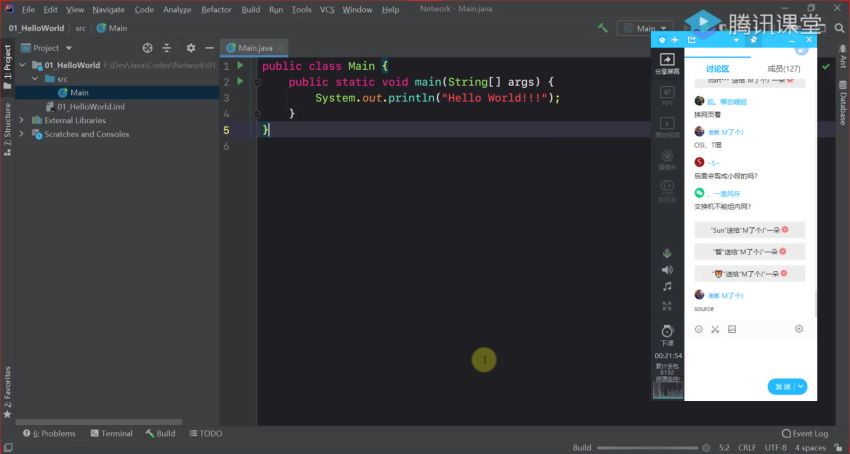Image resolution: width=850 pixels, height=454 pixels.
Task: Click the search magnifier icon at top right
Action: click(x=840, y=28)
